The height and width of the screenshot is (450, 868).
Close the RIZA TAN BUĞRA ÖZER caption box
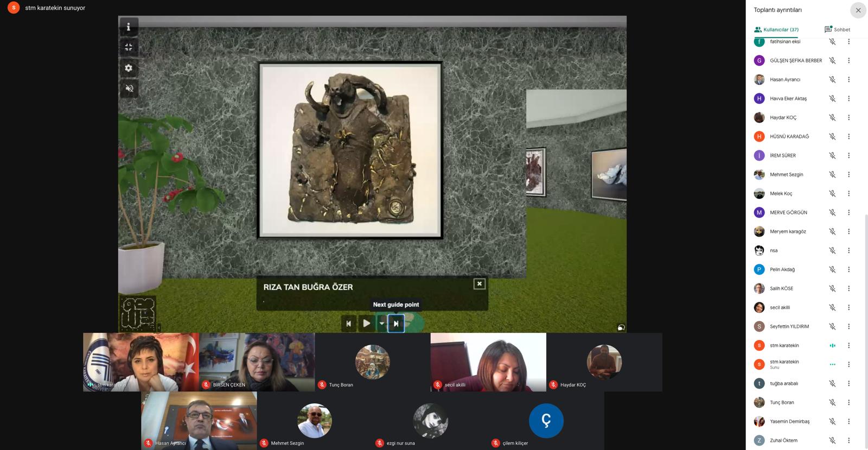(479, 284)
